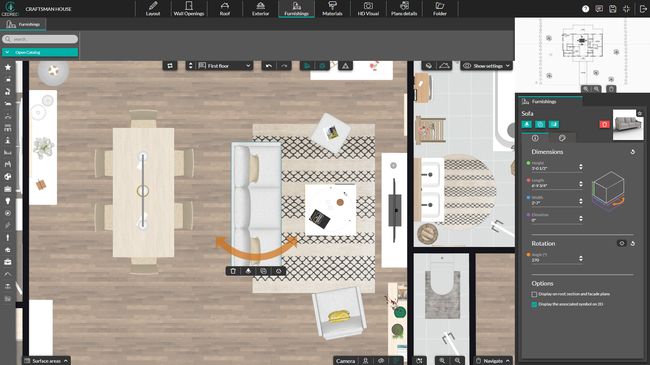Image resolution: width=650 pixels, height=365 pixels.
Task: Click the terrain view icon
Action: pos(444,66)
